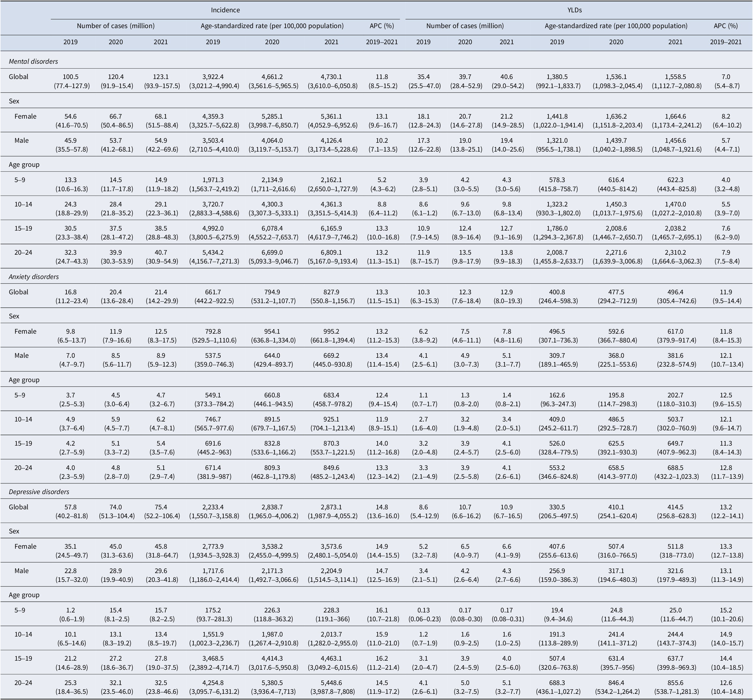The image size is (753, 700).
Task: Click the cell containing "4,463.1"
Action: click(332, 659)
